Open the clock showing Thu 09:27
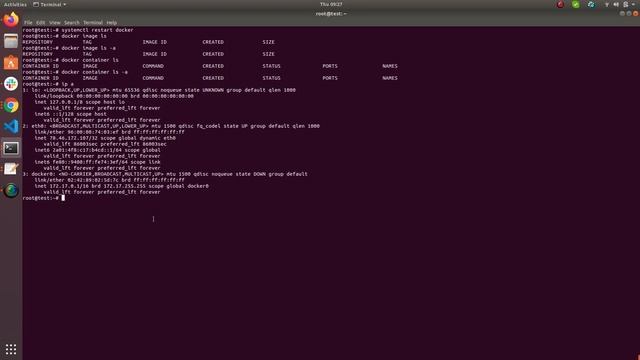Viewport: 640px width, 360px height. [x=331, y=4]
